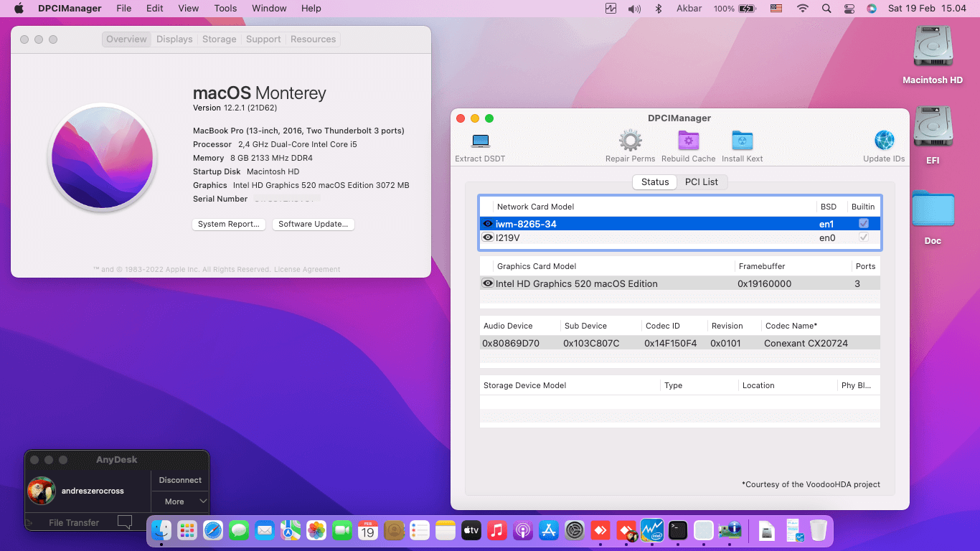Open the Window menu
Viewport: 980px width, 551px height.
point(269,9)
